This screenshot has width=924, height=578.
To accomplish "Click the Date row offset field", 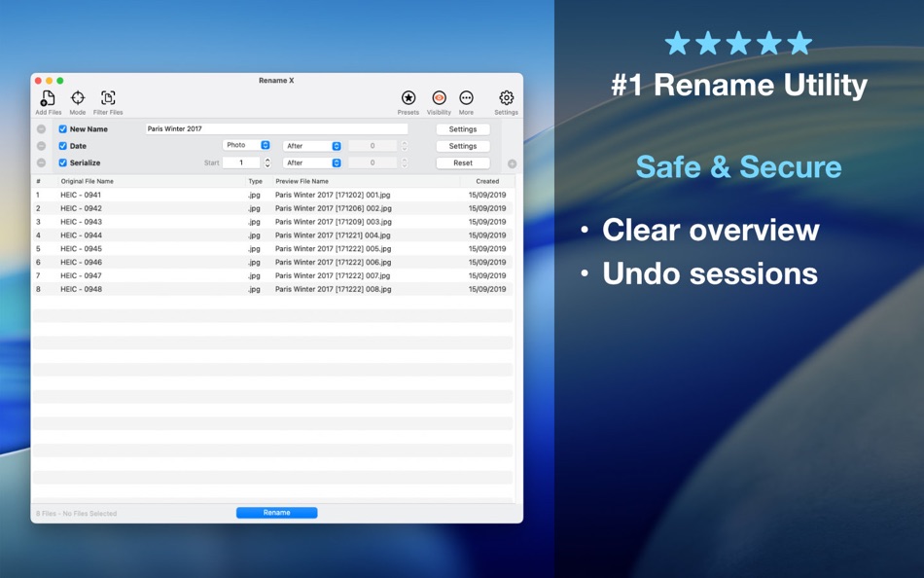I will [373, 146].
